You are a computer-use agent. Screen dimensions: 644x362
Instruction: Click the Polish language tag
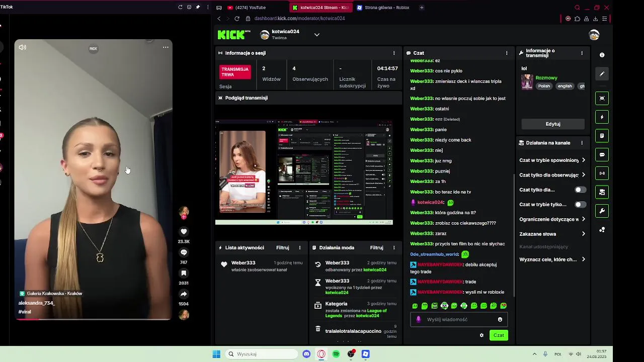[x=544, y=86]
